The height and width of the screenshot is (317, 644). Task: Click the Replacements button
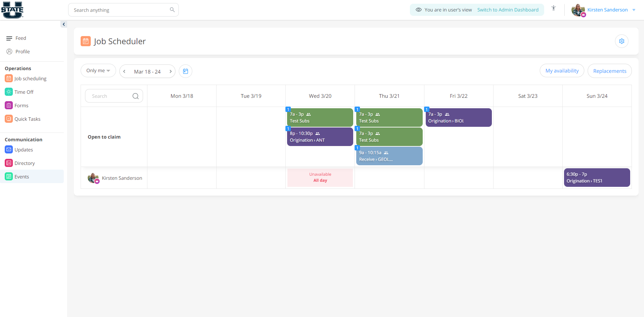tap(609, 71)
